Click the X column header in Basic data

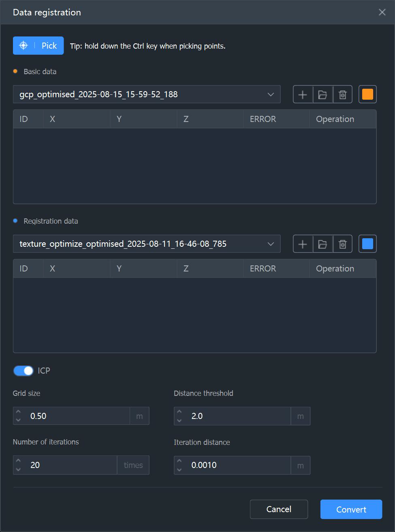(x=77, y=119)
